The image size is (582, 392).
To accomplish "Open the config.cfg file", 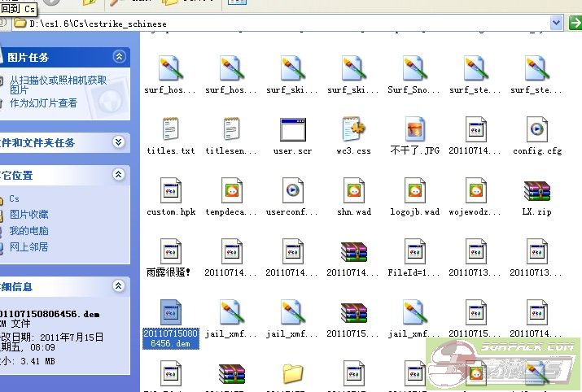I will (536, 130).
